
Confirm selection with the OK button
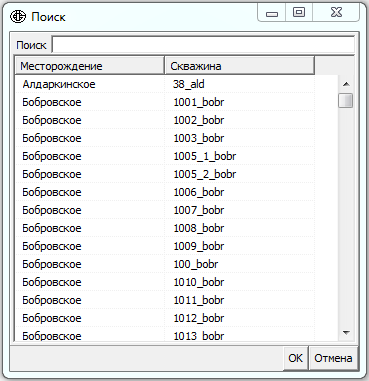[x=295, y=358]
